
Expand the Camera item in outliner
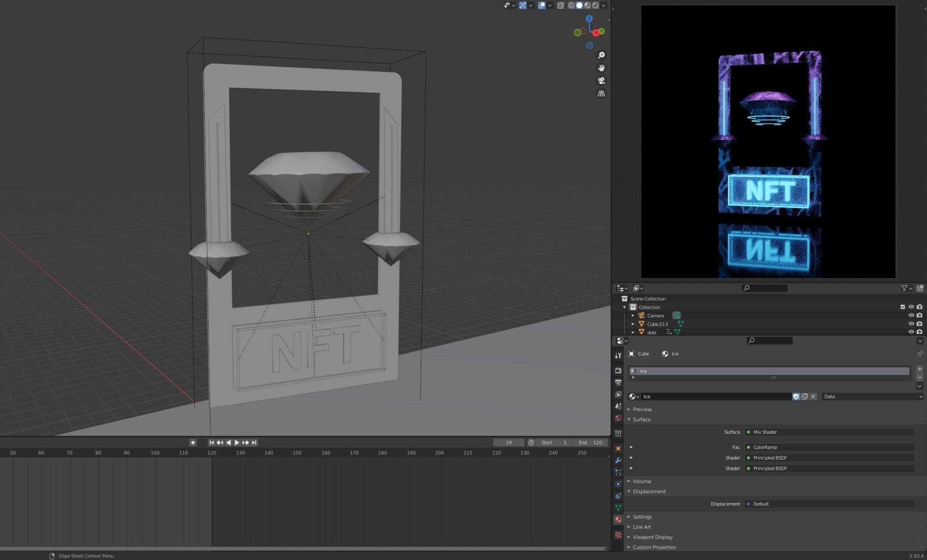[633, 315]
